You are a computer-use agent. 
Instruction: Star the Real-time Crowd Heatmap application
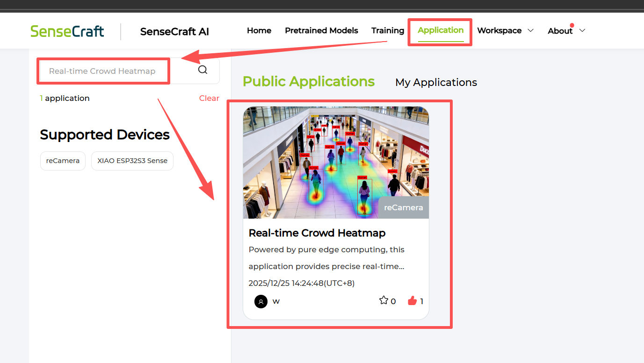(x=384, y=300)
